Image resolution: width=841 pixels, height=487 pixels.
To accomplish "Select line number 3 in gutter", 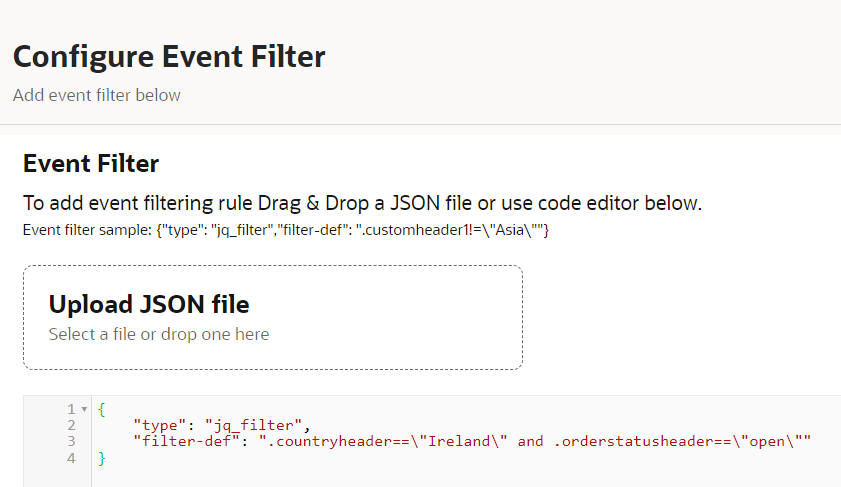I will tap(71, 441).
